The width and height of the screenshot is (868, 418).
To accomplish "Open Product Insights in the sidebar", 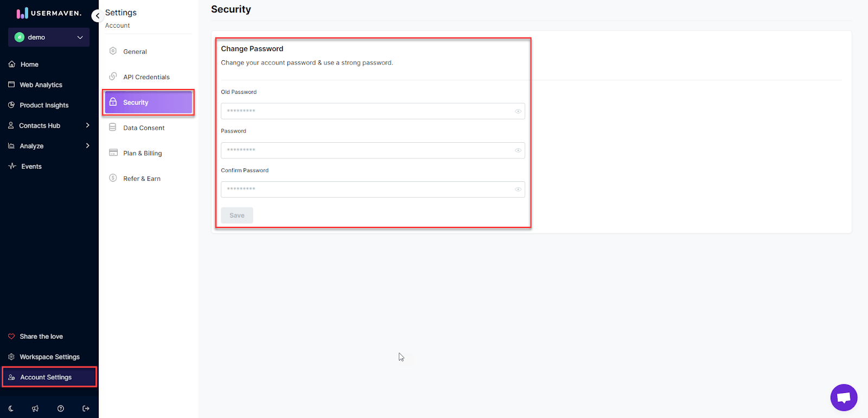I will point(44,105).
